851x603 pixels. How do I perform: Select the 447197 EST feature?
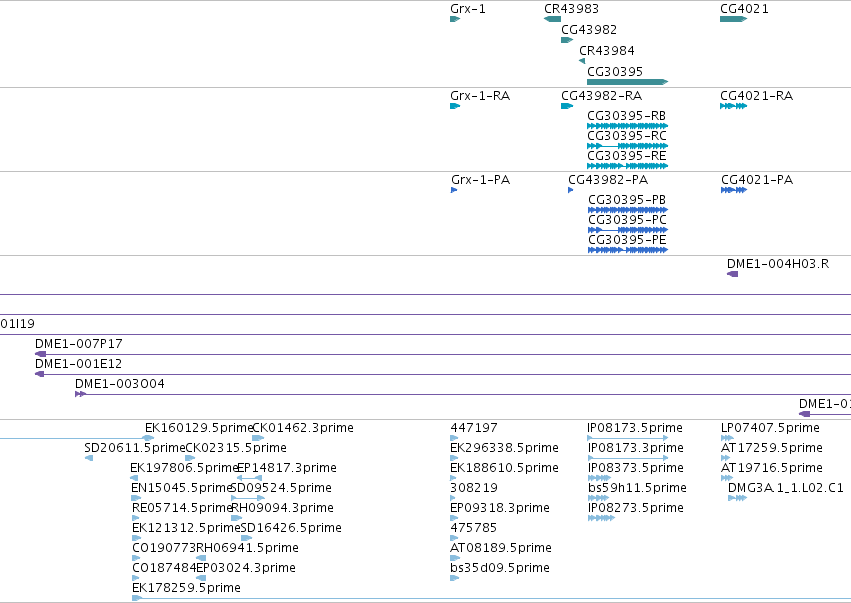point(454,438)
